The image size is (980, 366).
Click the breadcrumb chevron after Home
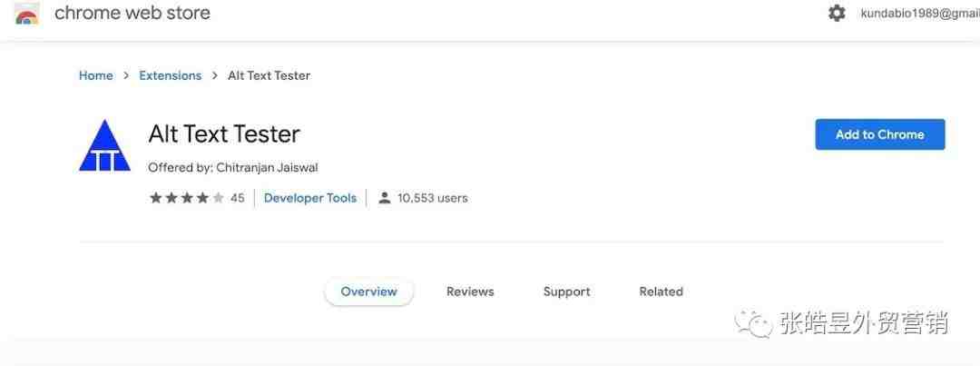(x=126, y=75)
